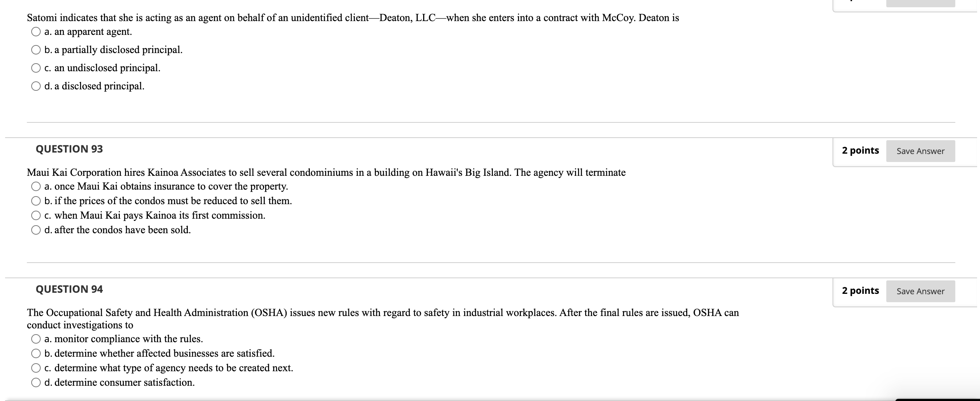The height and width of the screenshot is (401, 980).
Task: Click the QUESTION 93 heading
Action: pyautogui.click(x=69, y=149)
